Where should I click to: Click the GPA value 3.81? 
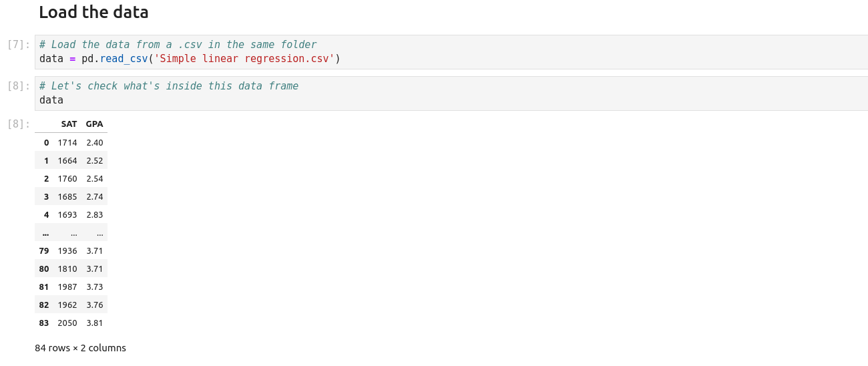95,323
